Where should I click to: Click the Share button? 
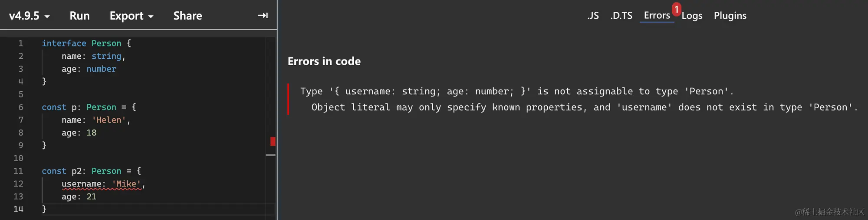(x=187, y=16)
